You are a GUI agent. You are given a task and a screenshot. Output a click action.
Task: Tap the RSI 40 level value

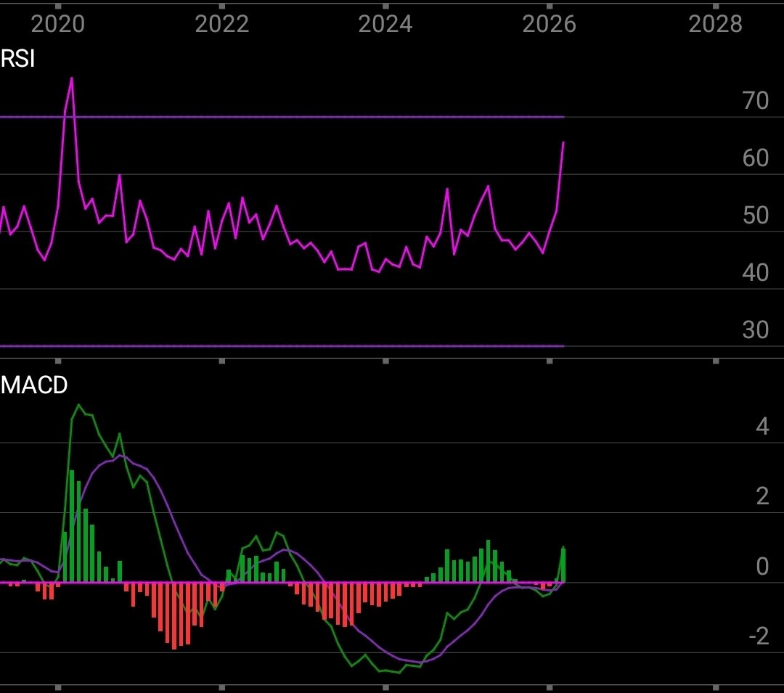coord(756,273)
